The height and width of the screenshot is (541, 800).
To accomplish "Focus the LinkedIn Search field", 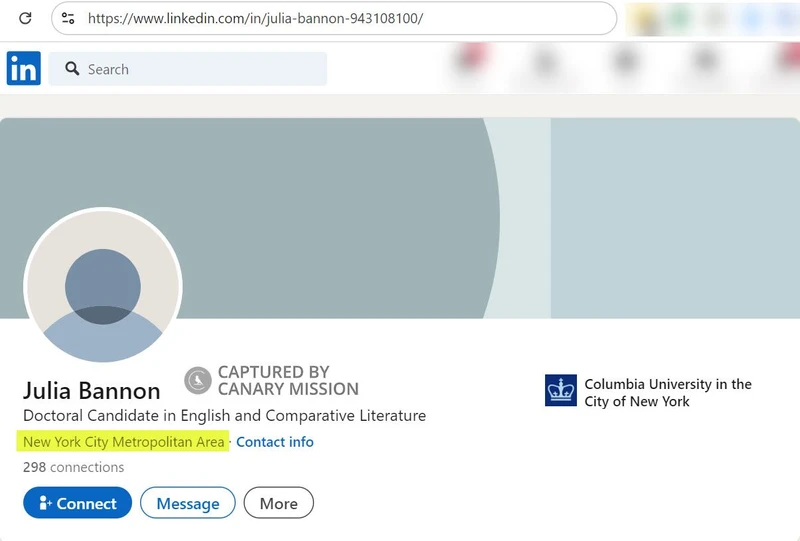I will point(188,68).
